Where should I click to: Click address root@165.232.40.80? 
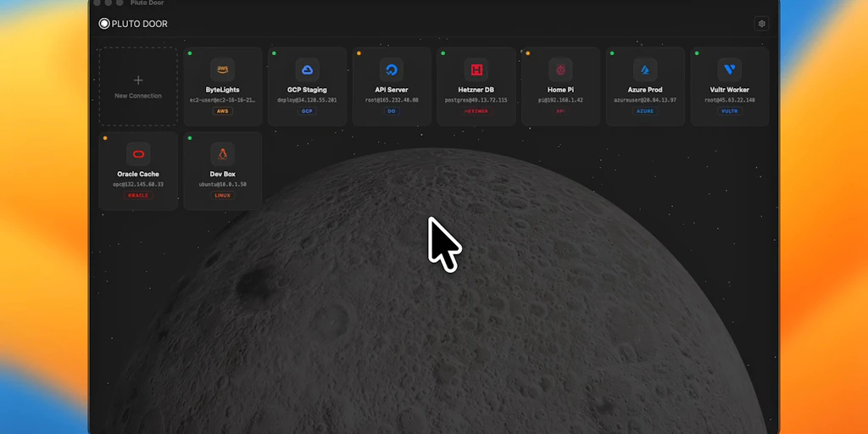click(392, 100)
